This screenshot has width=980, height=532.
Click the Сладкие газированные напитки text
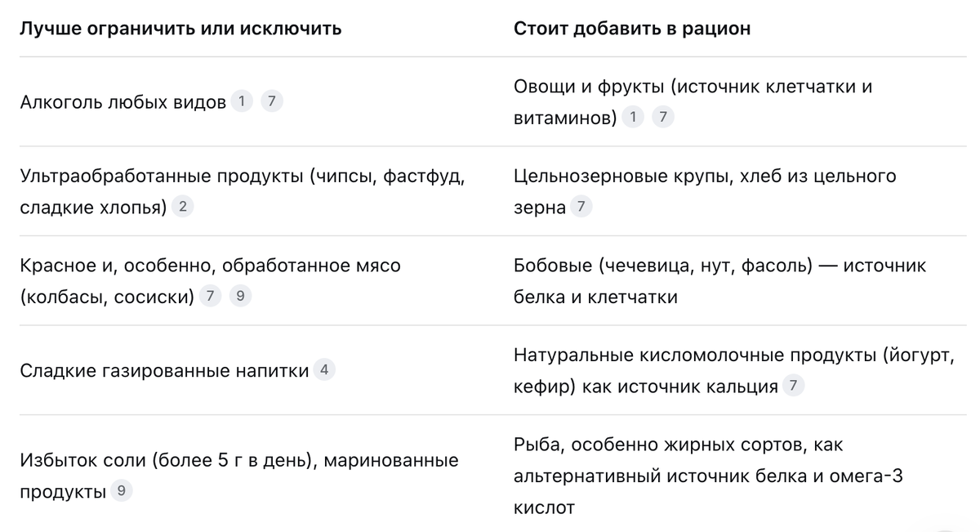tap(164, 371)
